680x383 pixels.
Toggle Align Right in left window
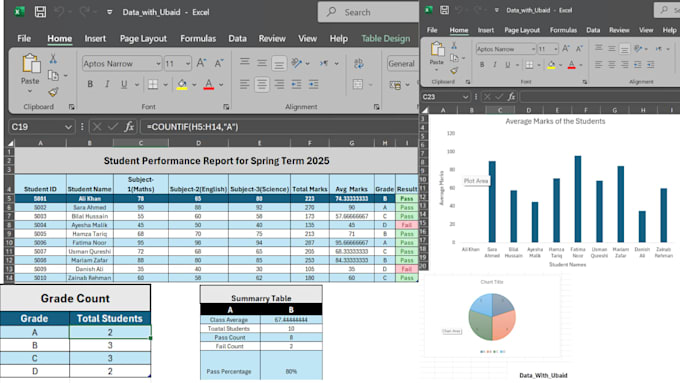point(279,84)
